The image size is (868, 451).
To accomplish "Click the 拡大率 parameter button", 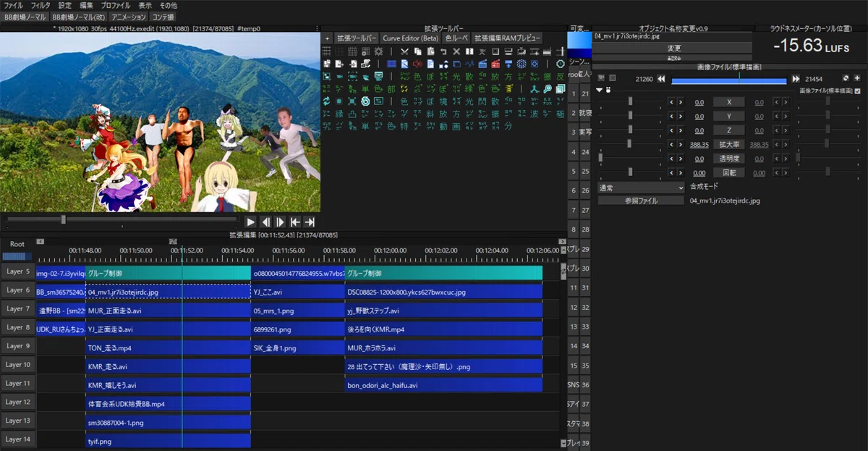I will (x=728, y=144).
